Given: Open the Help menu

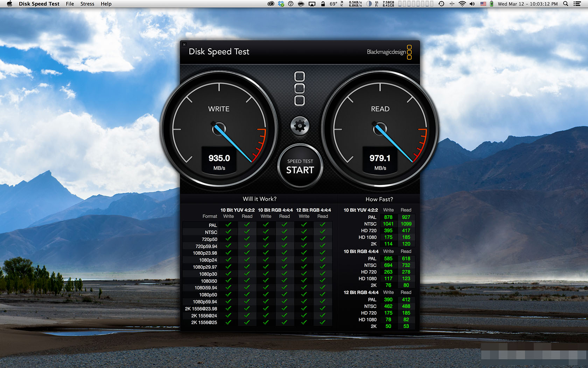Looking at the screenshot, I should (106, 4).
